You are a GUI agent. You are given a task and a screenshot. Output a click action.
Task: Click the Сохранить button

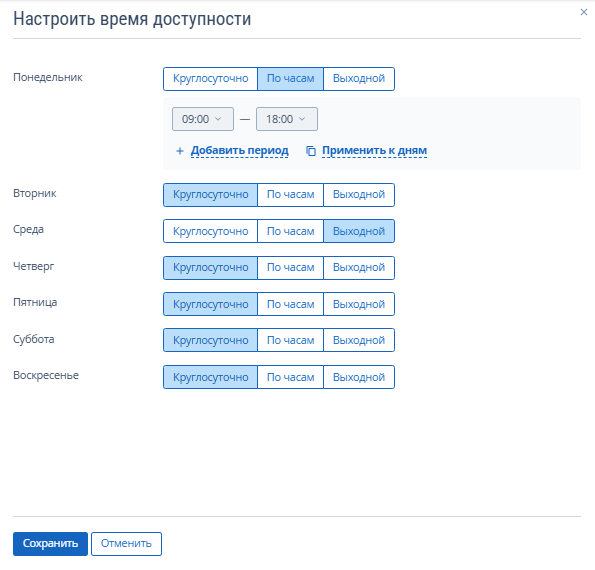pos(50,544)
